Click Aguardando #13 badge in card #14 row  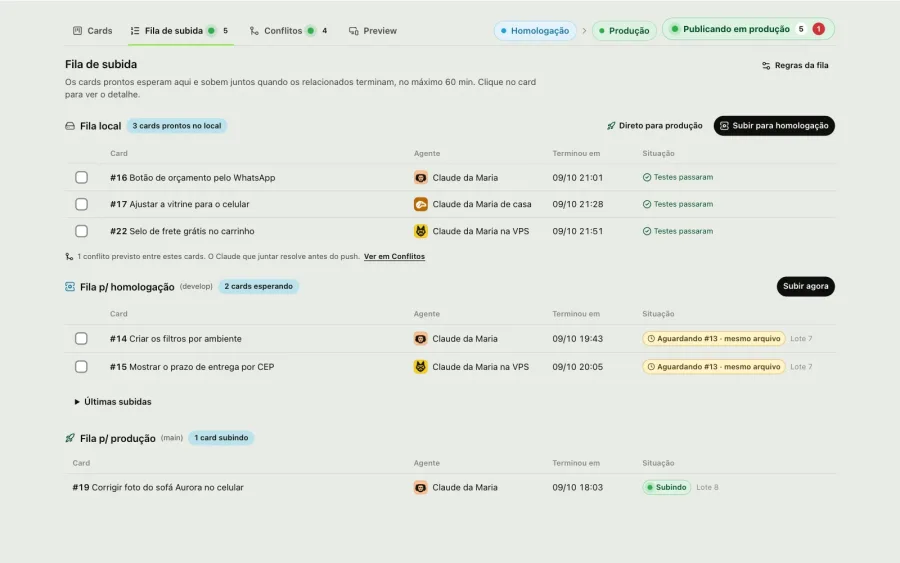tap(713, 339)
